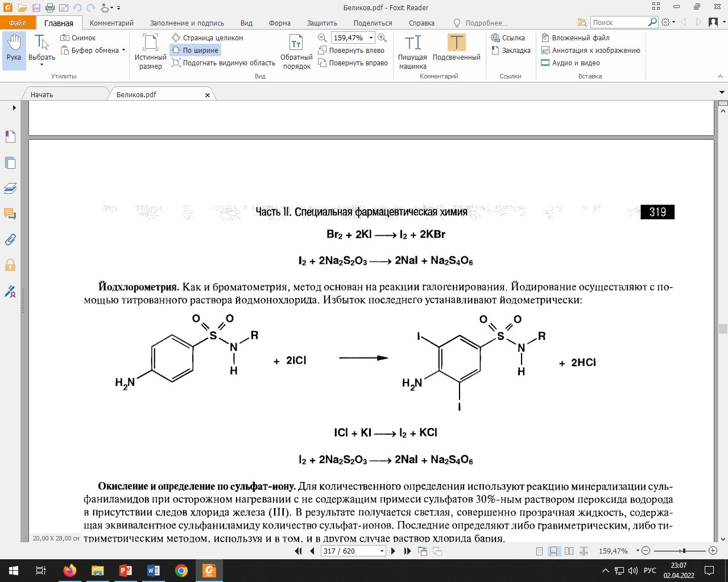This screenshot has width=728, height=582.
Task: Expand the left navigation panel arrow
Action: (x=14, y=107)
